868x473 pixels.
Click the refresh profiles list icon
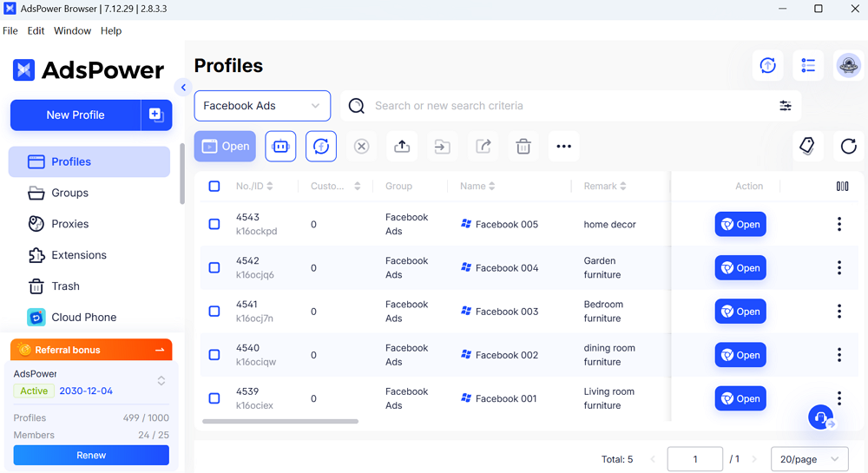(849, 147)
